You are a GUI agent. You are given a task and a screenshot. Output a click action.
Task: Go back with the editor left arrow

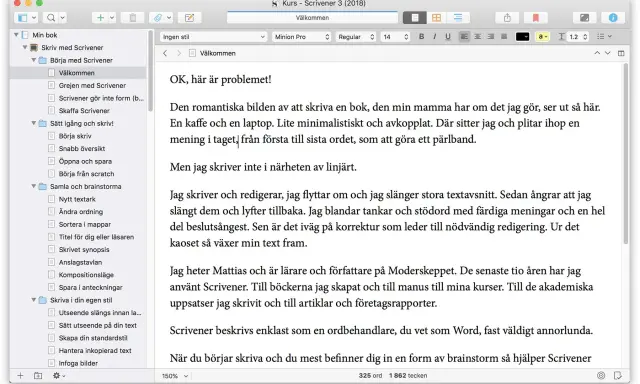click(x=165, y=53)
